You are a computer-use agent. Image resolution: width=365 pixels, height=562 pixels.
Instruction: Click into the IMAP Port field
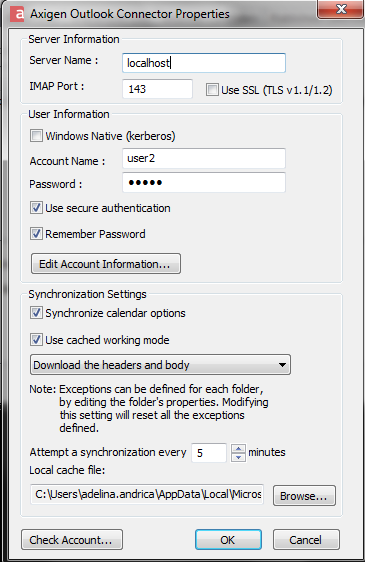pos(157,89)
